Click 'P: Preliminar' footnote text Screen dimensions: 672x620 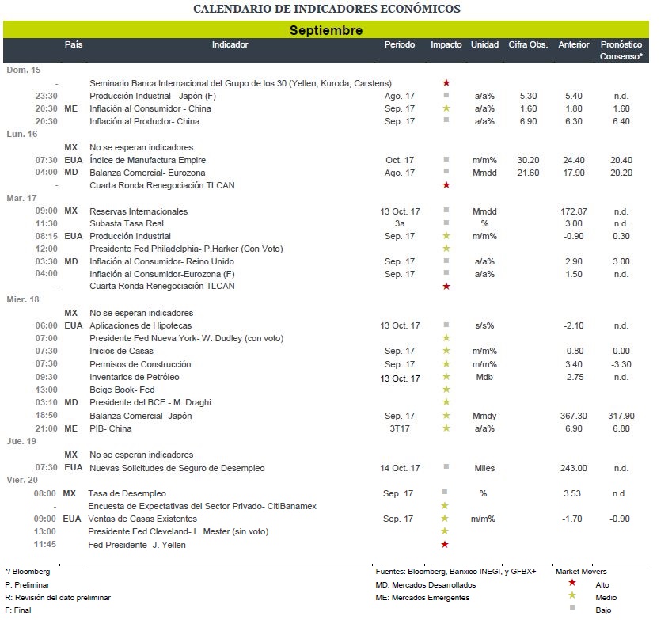[x=27, y=584]
